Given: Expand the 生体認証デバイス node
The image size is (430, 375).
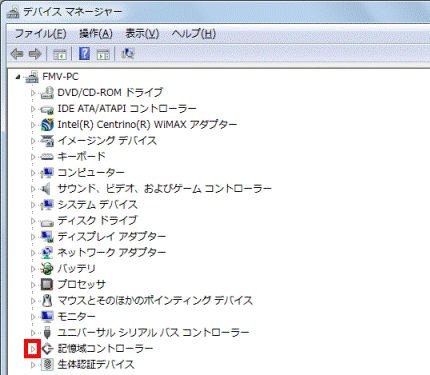Looking at the screenshot, I should pyautogui.click(x=33, y=365).
